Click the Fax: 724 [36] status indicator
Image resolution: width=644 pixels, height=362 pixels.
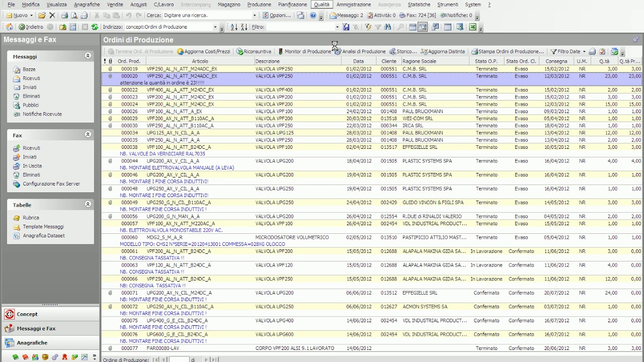point(417,16)
